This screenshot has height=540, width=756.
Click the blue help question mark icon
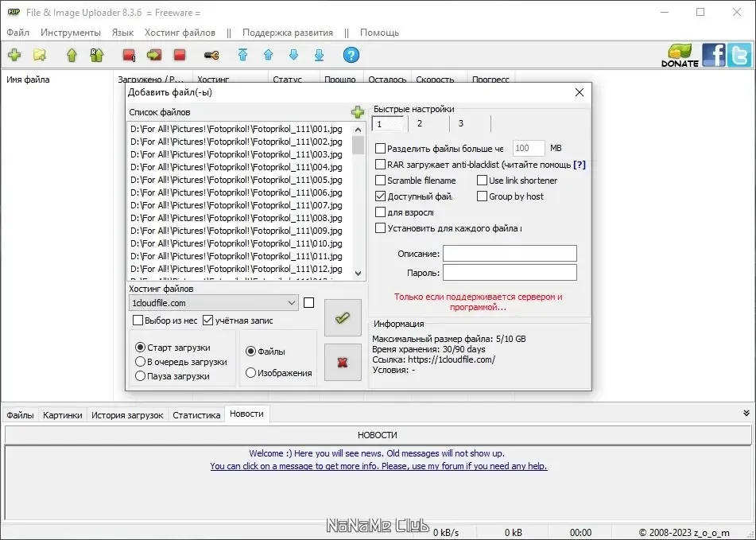pos(351,55)
